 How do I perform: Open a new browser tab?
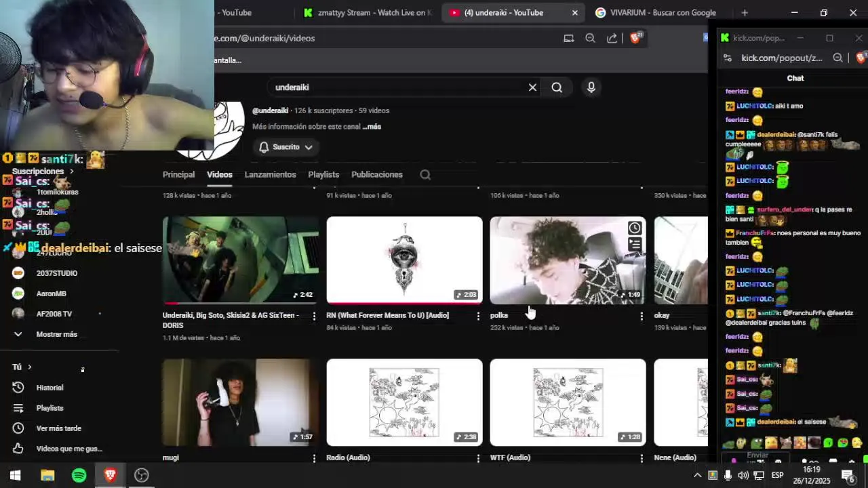[745, 12]
